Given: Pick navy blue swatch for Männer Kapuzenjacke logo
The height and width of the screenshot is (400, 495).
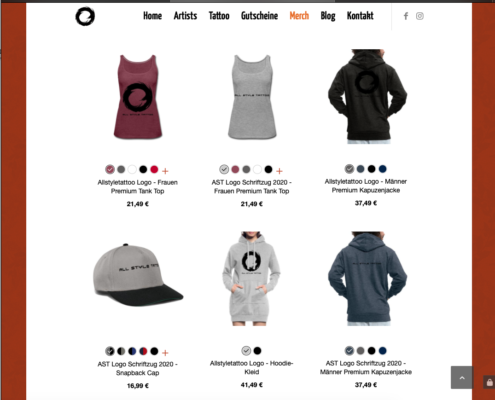Looking at the screenshot, I should click(x=382, y=169).
